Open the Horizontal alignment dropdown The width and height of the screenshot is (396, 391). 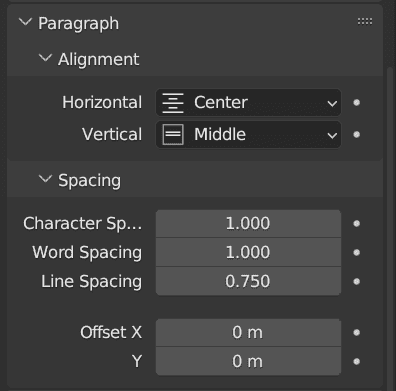pos(248,102)
